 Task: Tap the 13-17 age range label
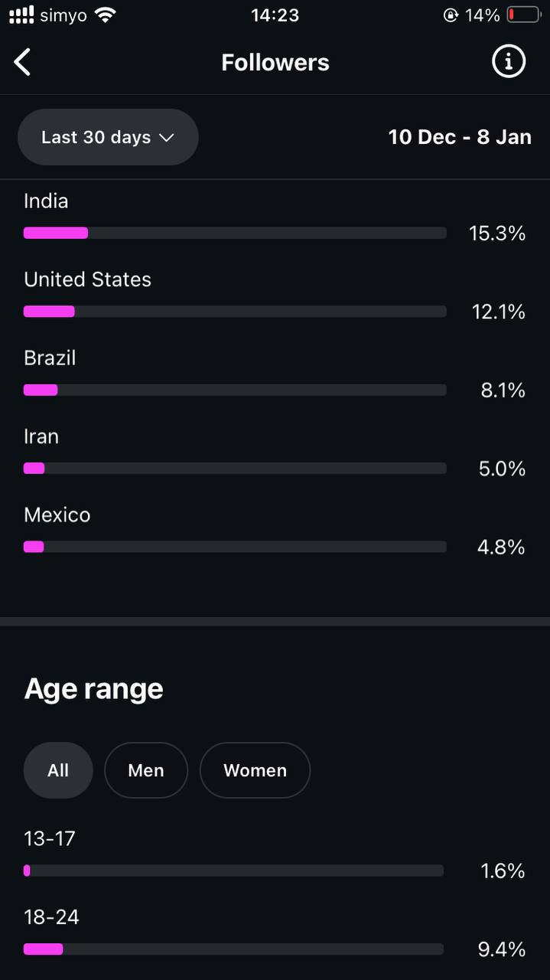coord(50,839)
